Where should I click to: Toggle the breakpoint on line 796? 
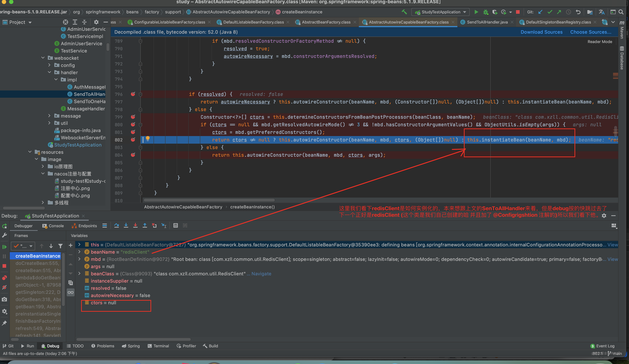click(133, 94)
